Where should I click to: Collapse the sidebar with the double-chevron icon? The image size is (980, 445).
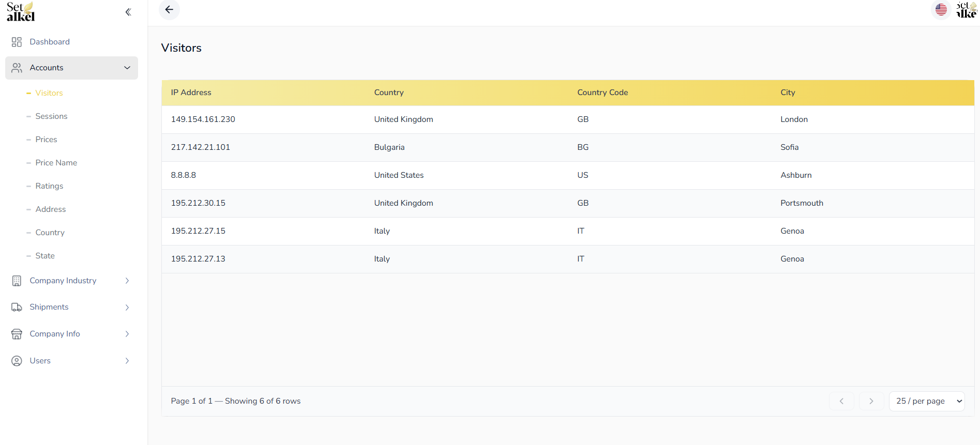pyautogui.click(x=128, y=12)
